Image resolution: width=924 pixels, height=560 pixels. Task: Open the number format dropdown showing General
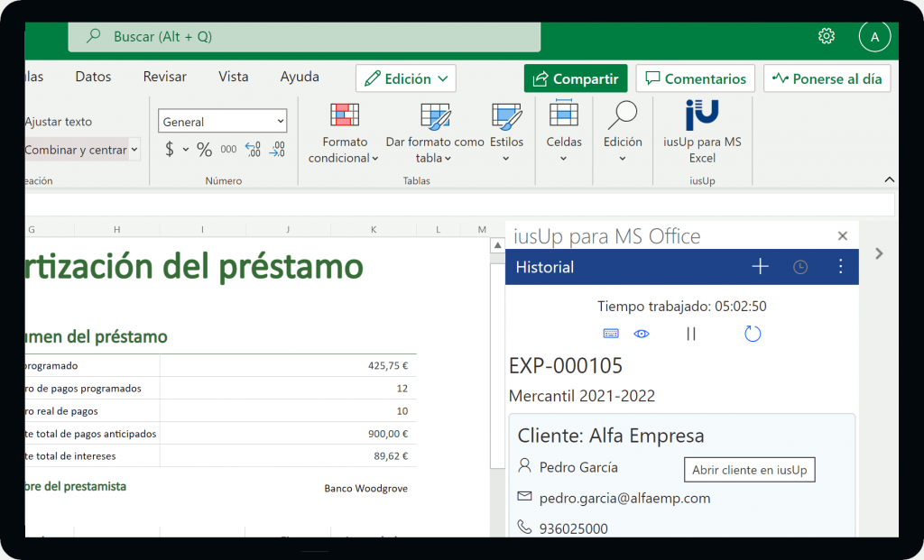click(x=222, y=122)
